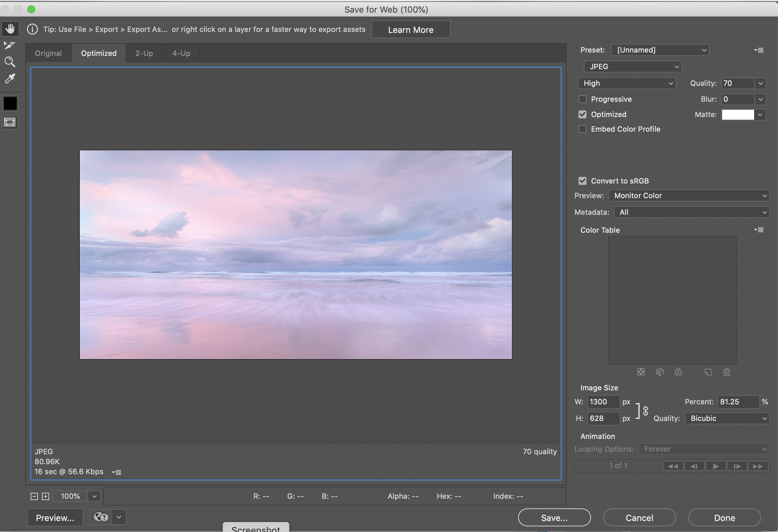Click the black eyedropper color swatch
Viewport: 778px width, 532px height.
tap(10, 103)
